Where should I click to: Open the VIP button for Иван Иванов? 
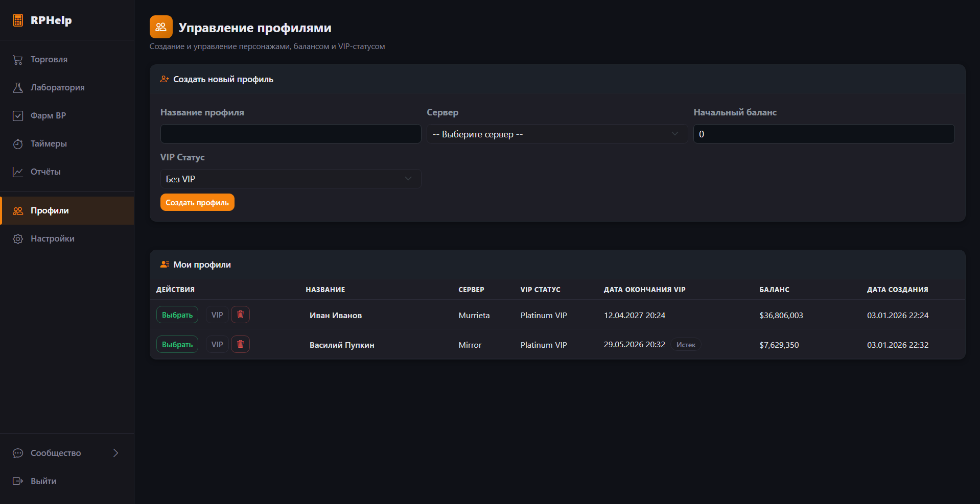[217, 315]
